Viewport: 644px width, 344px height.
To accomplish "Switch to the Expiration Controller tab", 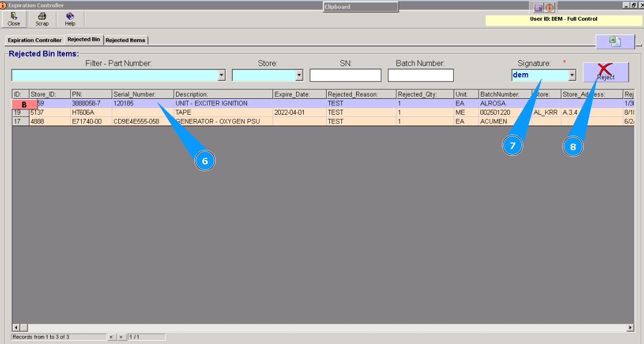I will point(34,40).
